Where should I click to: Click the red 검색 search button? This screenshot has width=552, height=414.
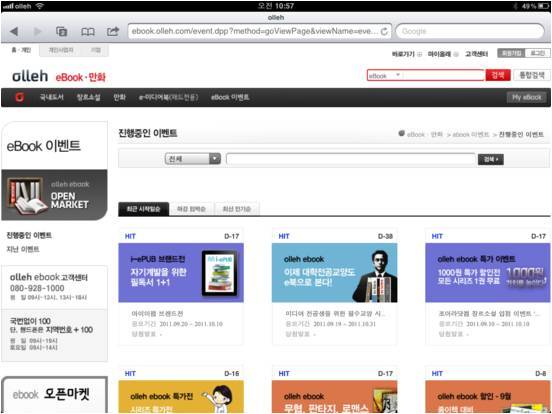coord(498,75)
